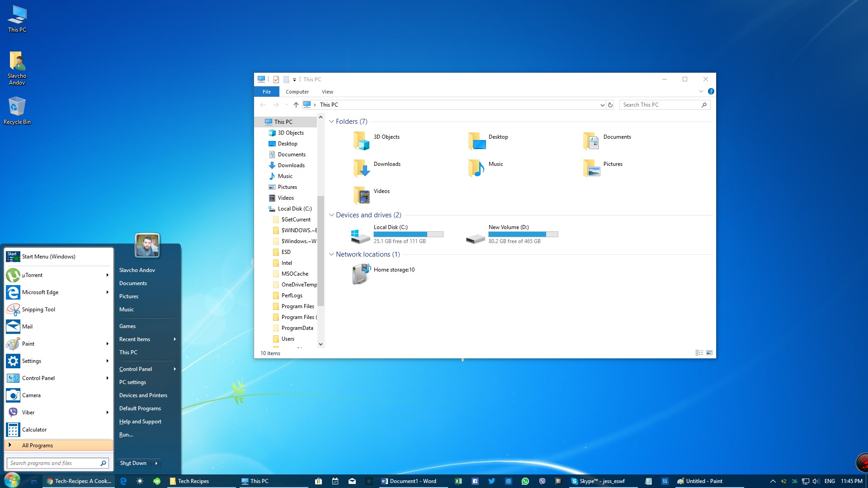Switch to the Computer ribbon tab
The width and height of the screenshot is (868, 488).
click(297, 91)
